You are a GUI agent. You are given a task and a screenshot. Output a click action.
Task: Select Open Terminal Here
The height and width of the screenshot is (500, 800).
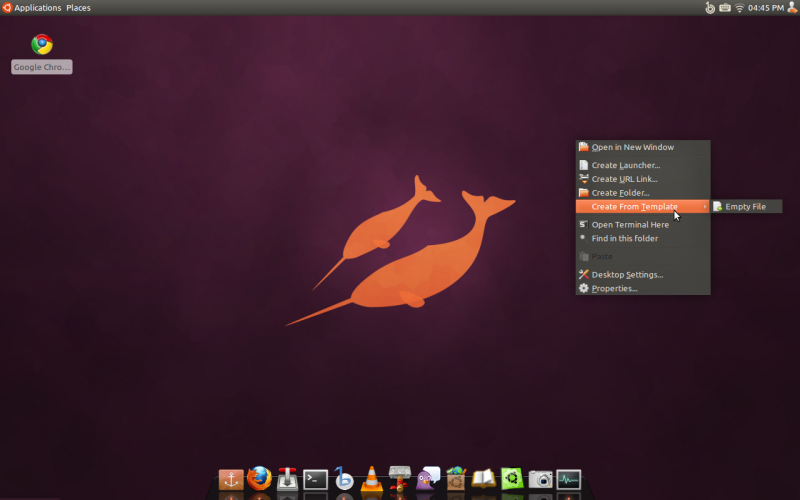point(643,224)
